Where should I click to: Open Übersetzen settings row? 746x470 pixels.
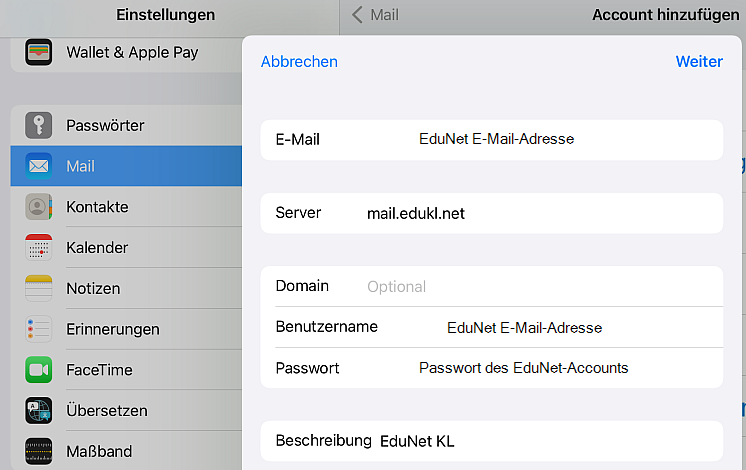[126, 411]
